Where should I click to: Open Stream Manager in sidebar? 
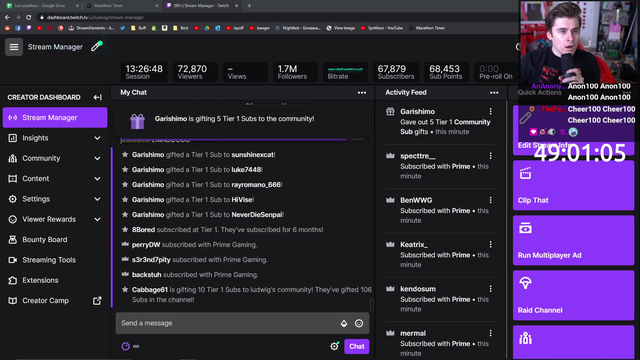(55, 118)
